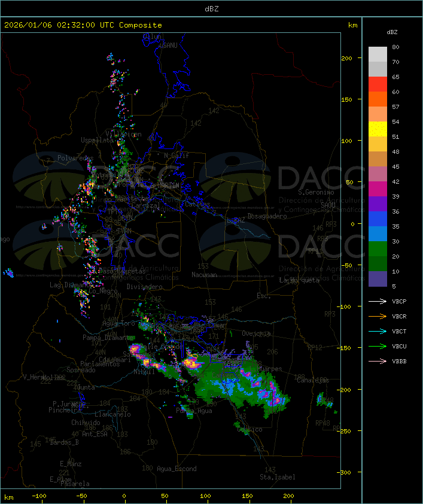
Task: Click the Llancanelo place label
Action: [112, 414]
